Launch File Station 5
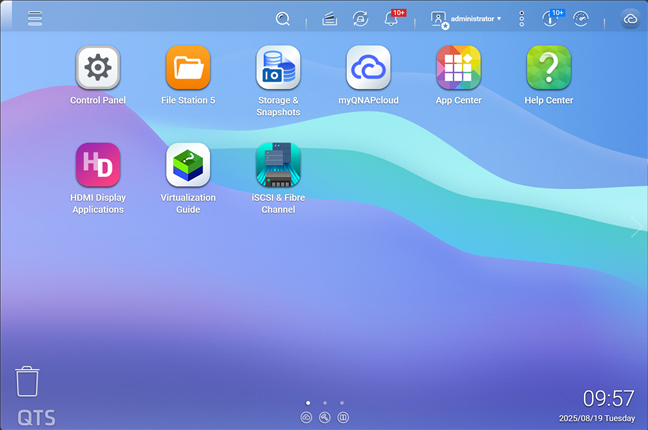Screen dimensions: 648x430 tap(188, 68)
